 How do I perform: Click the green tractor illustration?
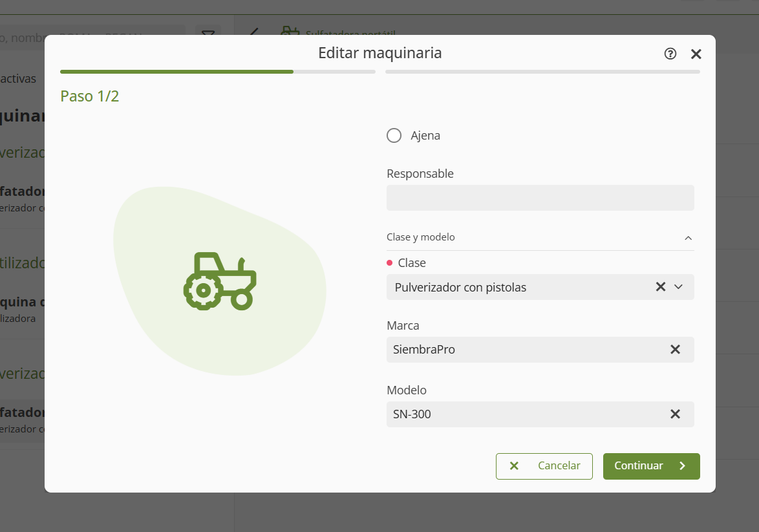pyautogui.click(x=220, y=281)
